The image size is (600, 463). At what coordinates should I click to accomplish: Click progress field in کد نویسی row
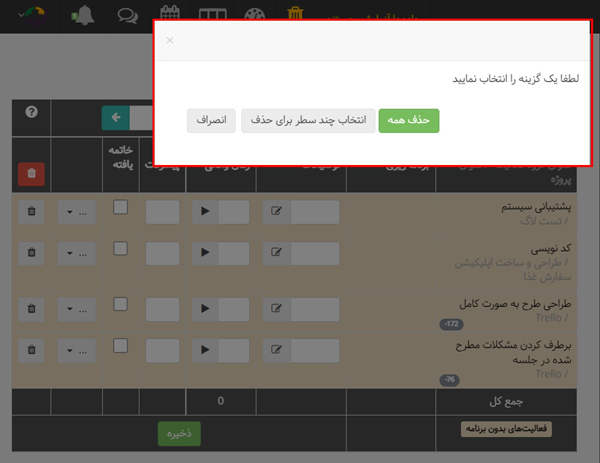point(162,253)
